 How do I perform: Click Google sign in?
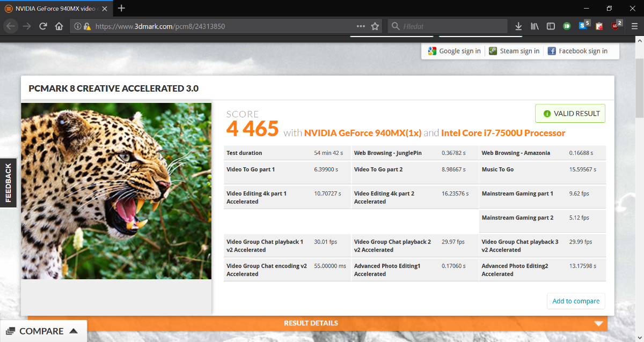[454, 51]
